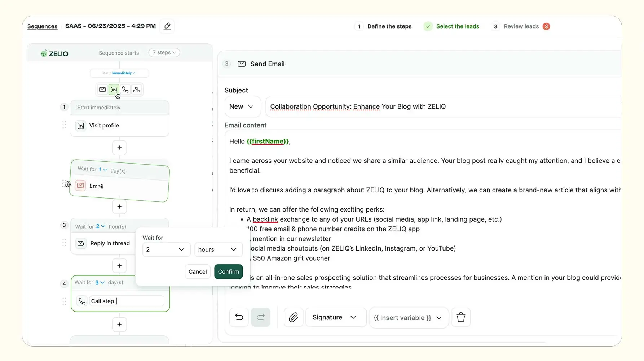Viewport: 644px width, 361px height.
Task: Change wait for 2 hour(s) value
Action: click(x=100, y=226)
